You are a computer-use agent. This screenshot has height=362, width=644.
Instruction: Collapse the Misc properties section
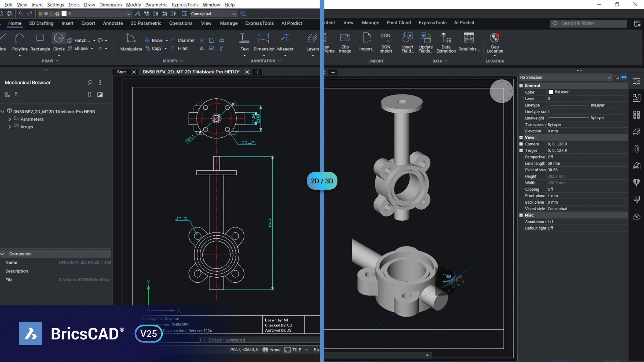[521, 215]
